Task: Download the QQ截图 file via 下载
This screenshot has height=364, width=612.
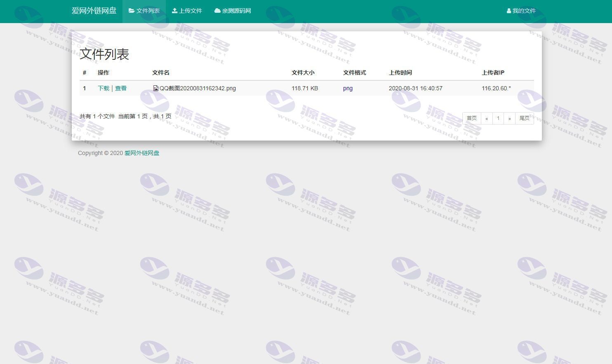Action: point(104,88)
